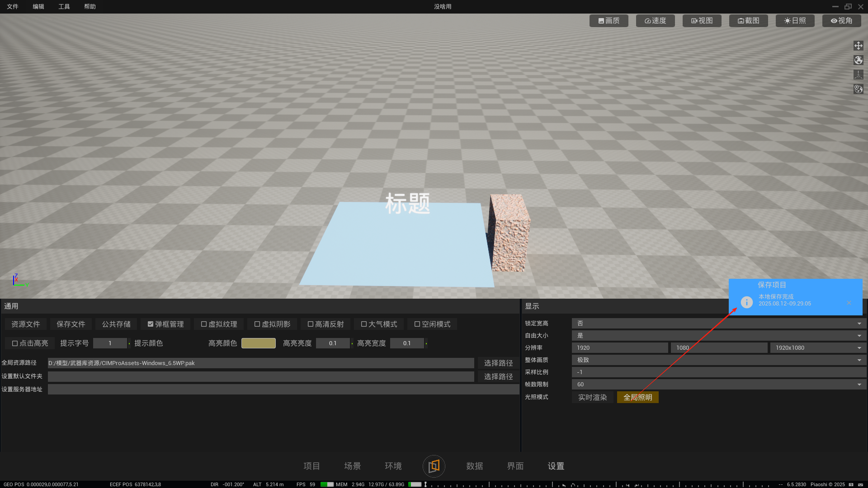868x488 pixels.
Task: Click the XYZ axis gizmo in viewport
Action: tap(20, 280)
